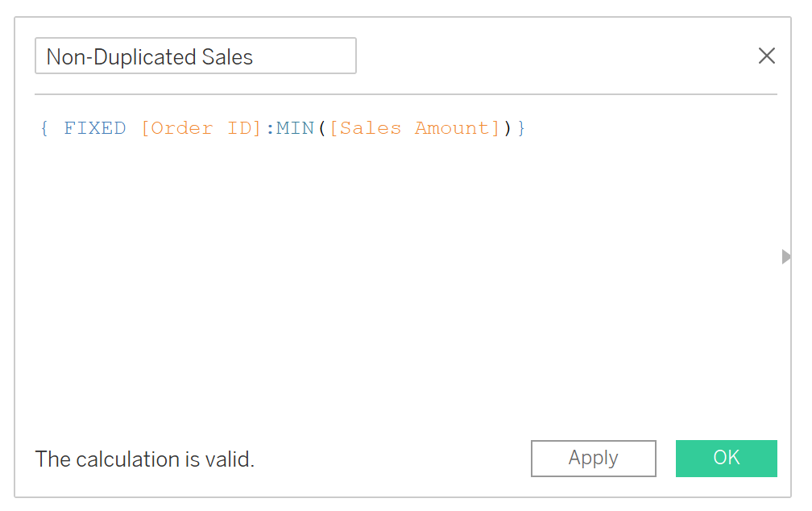The height and width of the screenshot is (511, 812).
Task: Click word Non-Duplicated in name field
Action: pyautogui.click(x=121, y=57)
